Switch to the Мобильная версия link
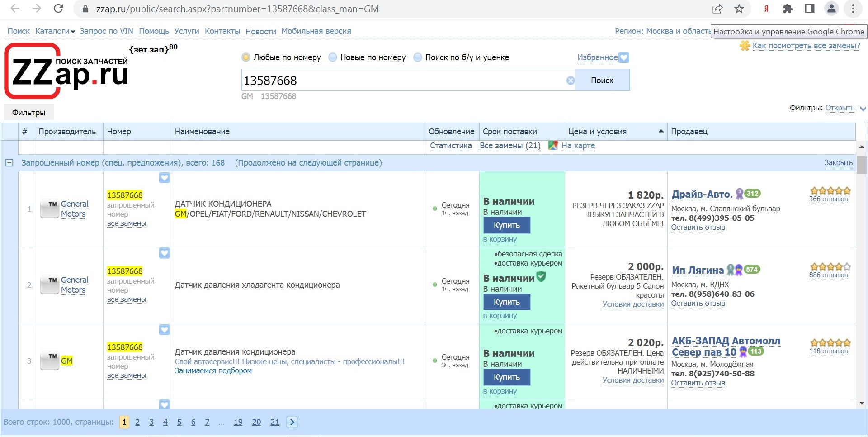 316,31
